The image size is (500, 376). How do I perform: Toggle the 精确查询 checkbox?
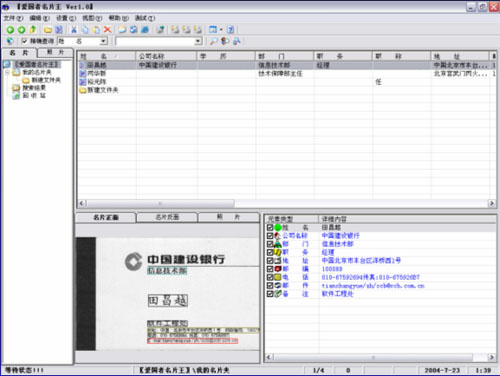(24, 41)
